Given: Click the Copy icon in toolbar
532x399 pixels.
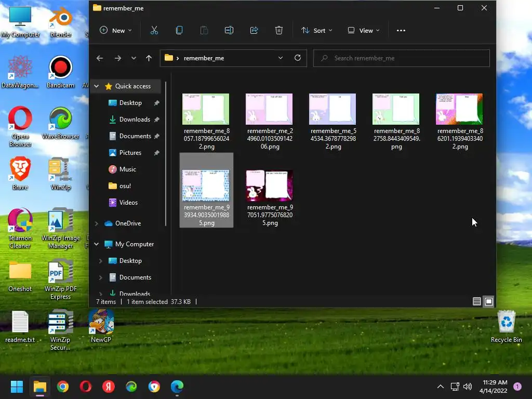Looking at the screenshot, I should coord(179,31).
